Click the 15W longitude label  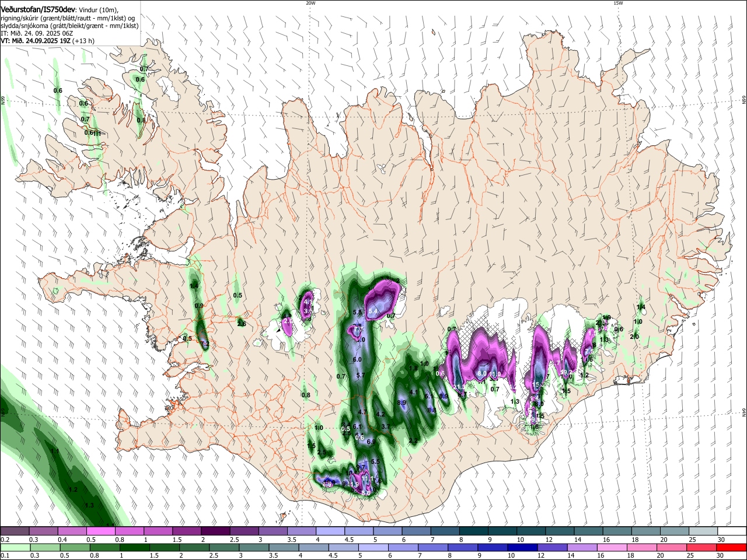point(618,3)
